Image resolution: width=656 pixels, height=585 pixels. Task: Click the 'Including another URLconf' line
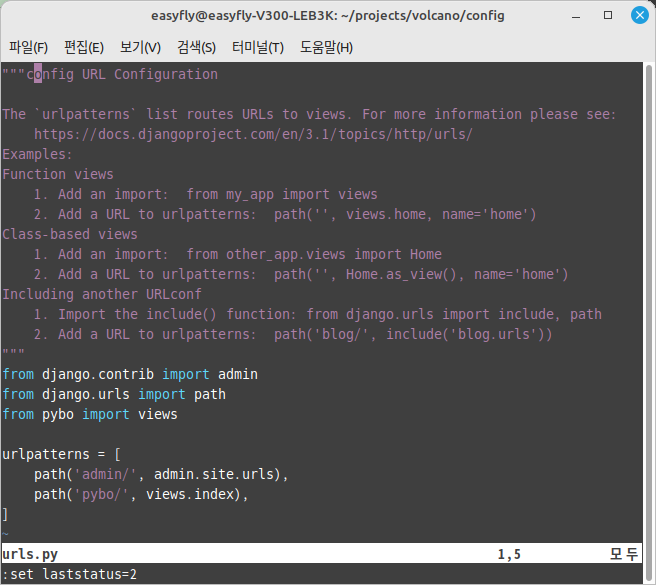[x=102, y=294]
